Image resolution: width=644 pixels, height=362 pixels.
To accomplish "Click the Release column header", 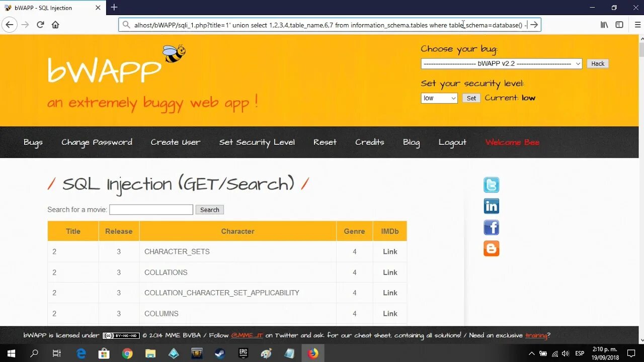I will (x=119, y=231).
